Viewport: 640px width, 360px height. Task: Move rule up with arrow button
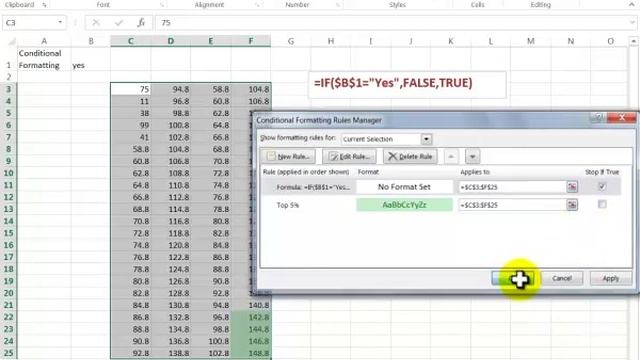[451, 156]
